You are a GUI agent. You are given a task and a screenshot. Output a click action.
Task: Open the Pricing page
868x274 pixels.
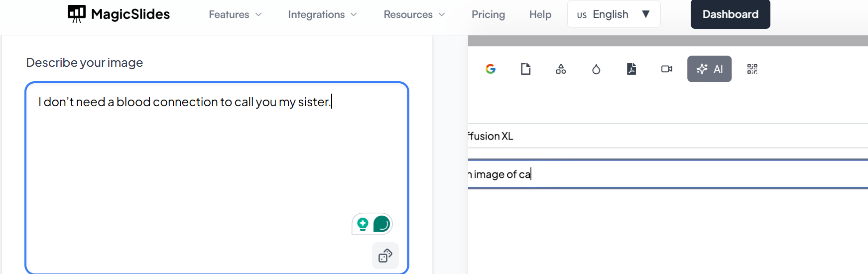(x=488, y=14)
